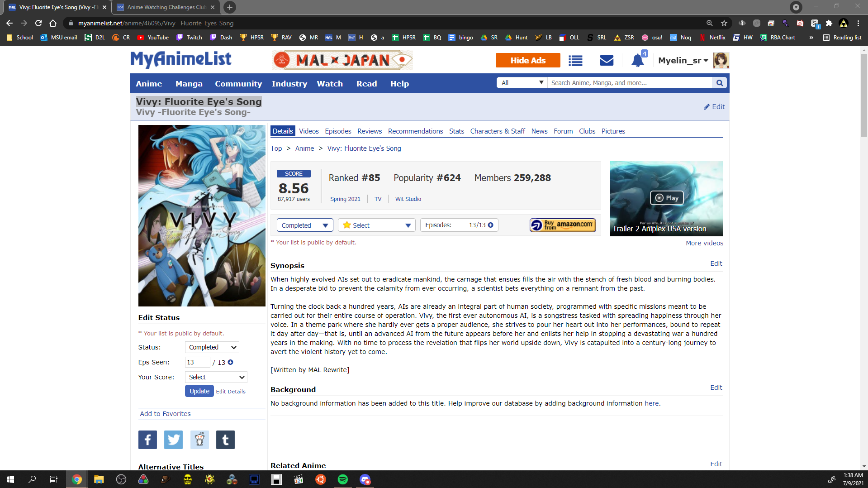Click the MAL x JAPAN banner
Screen dimensions: 868x488
point(342,60)
